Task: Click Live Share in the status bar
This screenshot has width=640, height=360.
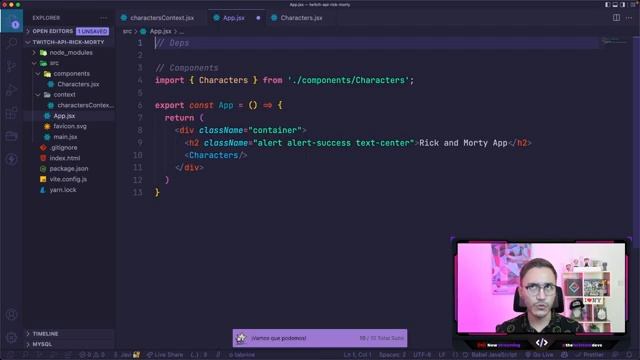Action: coord(165,355)
